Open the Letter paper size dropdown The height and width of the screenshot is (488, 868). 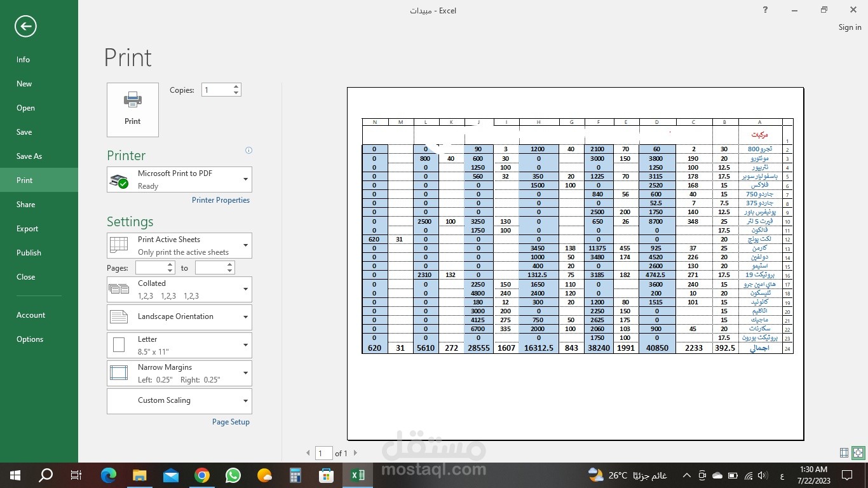click(179, 345)
